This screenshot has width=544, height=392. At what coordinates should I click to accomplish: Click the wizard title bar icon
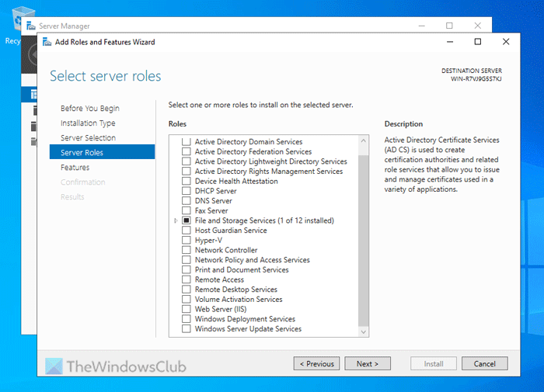[x=47, y=42]
